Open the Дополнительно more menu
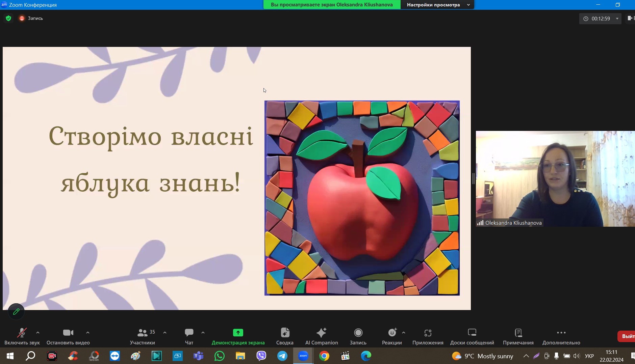 pos(561,333)
